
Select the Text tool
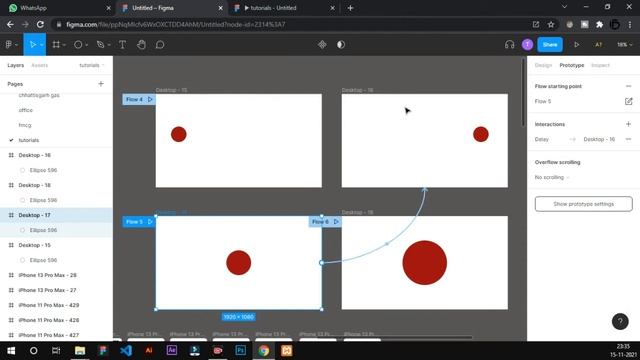(x=122, y=44)
